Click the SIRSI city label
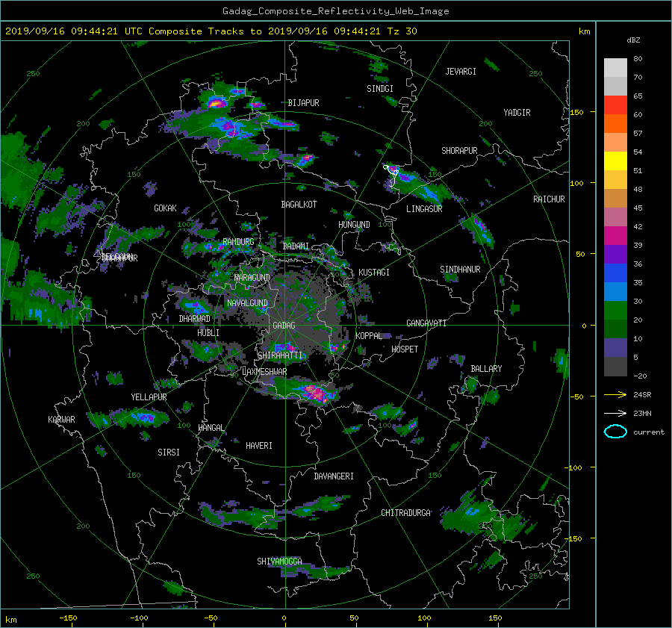672x628 pixels. 169,453
